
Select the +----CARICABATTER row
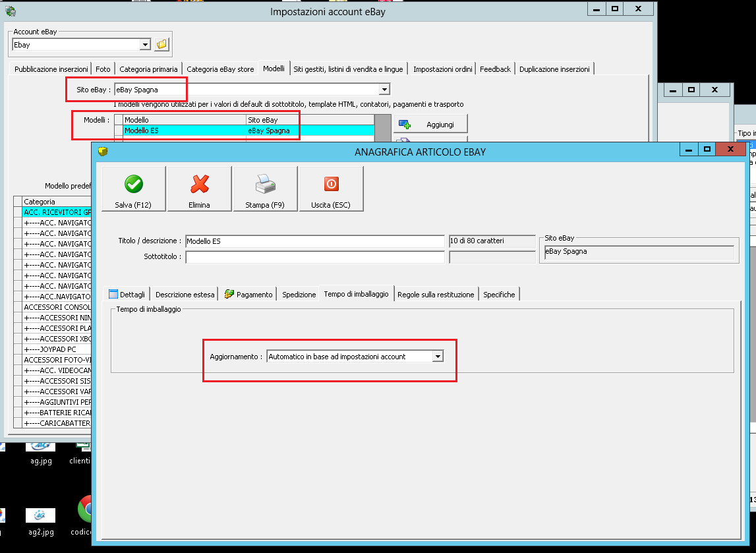[x=57, y=423]
